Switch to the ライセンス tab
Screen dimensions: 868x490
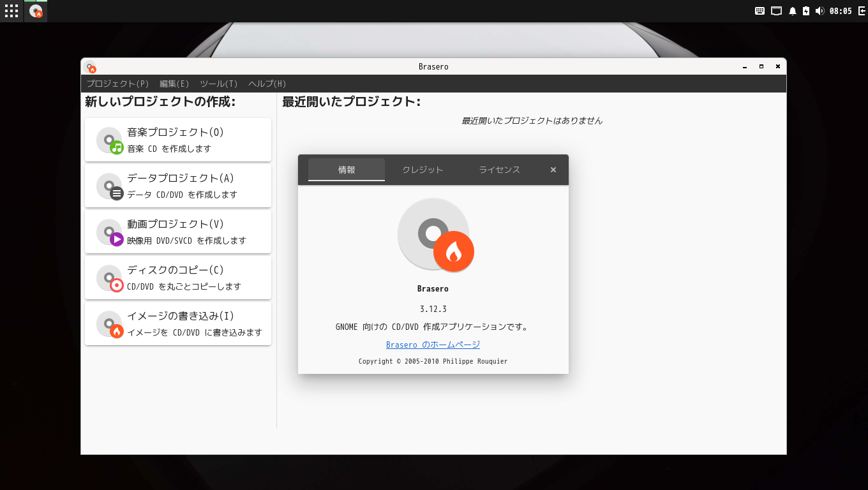point(500,170)
